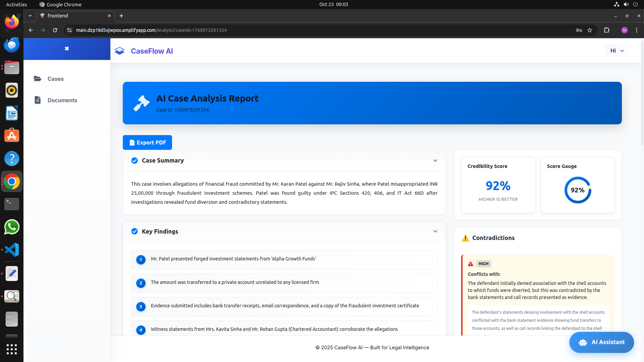Close the sidebar with the X icon
644x362 pixels.
click(x=67, y=49)
